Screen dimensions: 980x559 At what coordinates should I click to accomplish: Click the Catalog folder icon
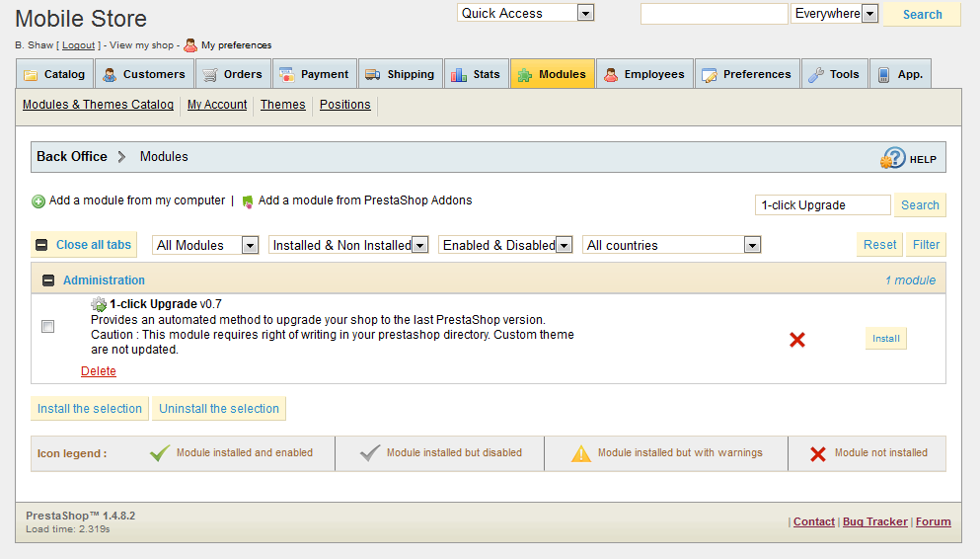point(31,75)
